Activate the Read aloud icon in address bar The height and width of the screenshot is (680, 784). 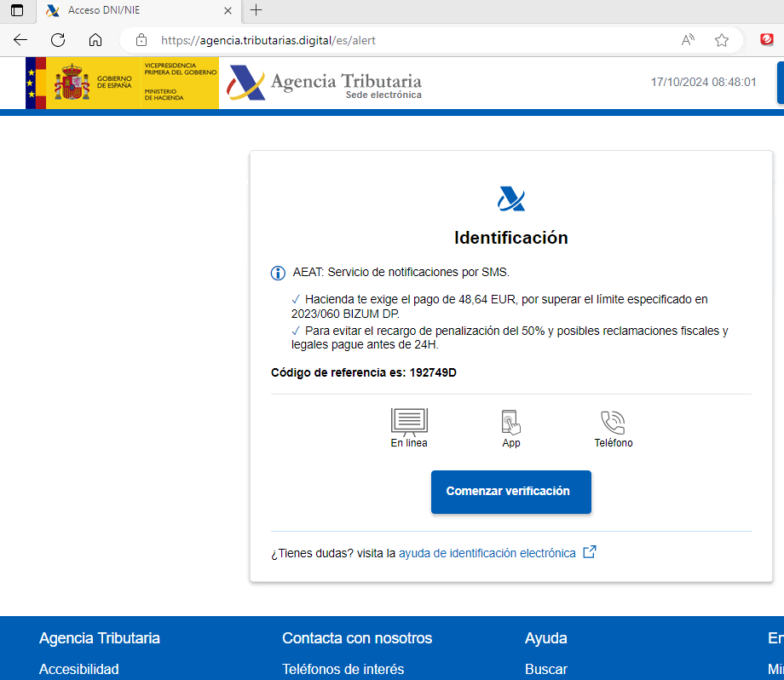click(688, 40)
